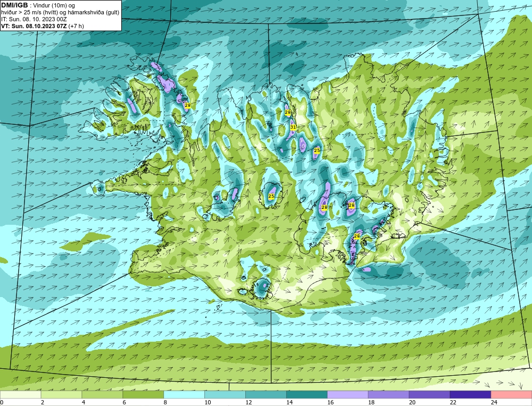The width and height of the screenshot is (532, 406).
Task: Click the 4–6 m/s green legend swatch
Action: tap(102, 395)
